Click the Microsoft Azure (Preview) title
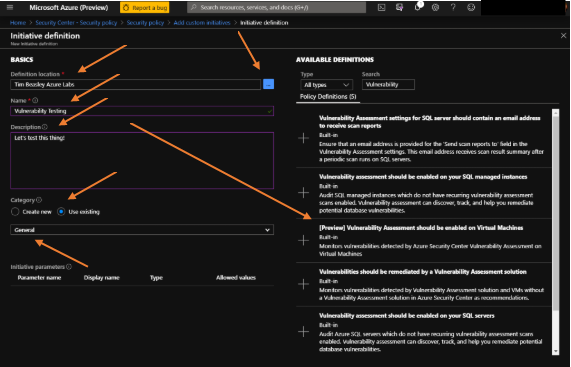571x367 pixels. 69,7
